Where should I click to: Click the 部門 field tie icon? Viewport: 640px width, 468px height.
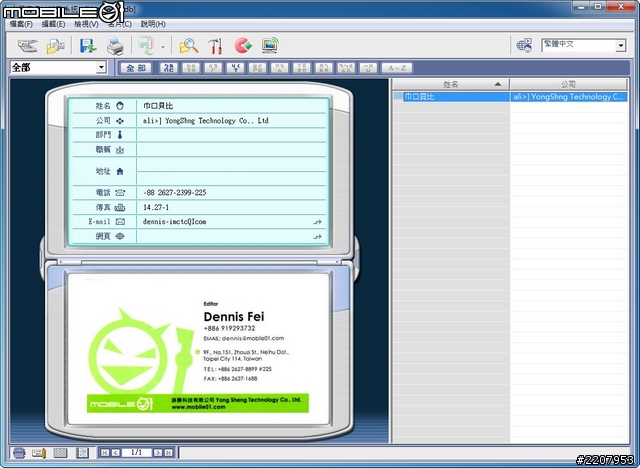click(x=120, y=135)
